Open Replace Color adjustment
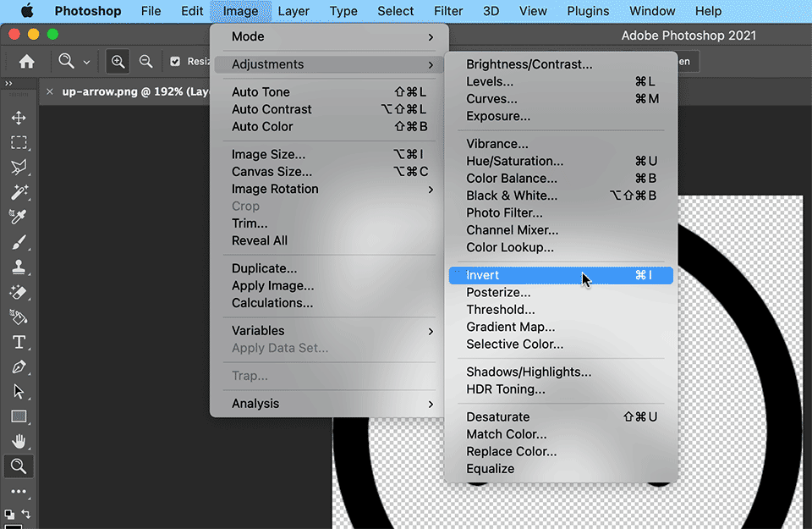This screenshot has width=812, height=529. (x=561, y=451)
